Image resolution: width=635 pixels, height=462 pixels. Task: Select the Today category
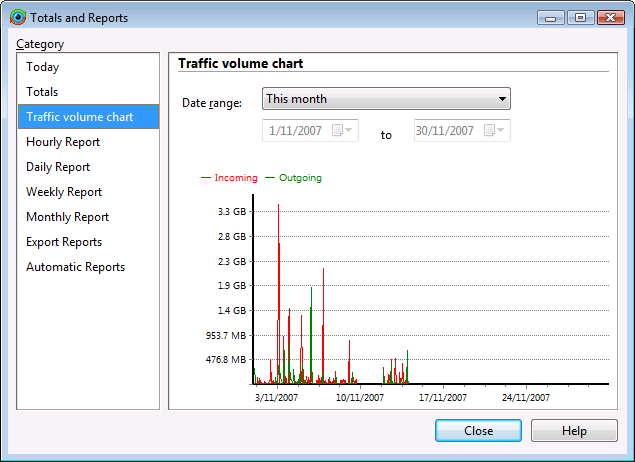tap(88, 67)
